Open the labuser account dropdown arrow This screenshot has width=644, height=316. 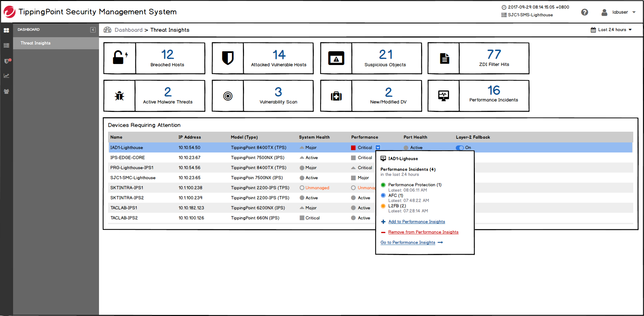pos(634,12)
